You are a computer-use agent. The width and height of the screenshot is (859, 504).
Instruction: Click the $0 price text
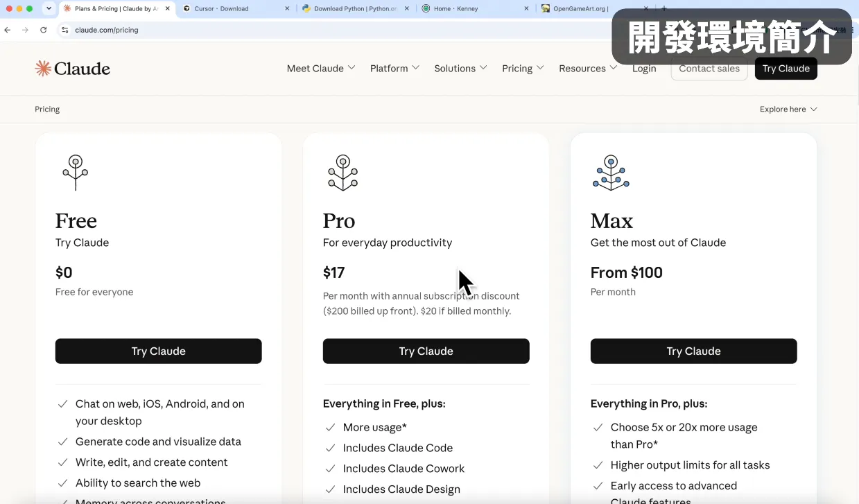(64, 272)
